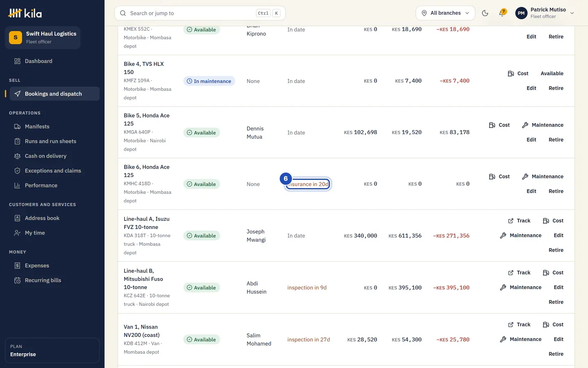Select the Swift Haul Logistics workspace card
The height and width of the screenshot is (368, 588).
[42, 38]
